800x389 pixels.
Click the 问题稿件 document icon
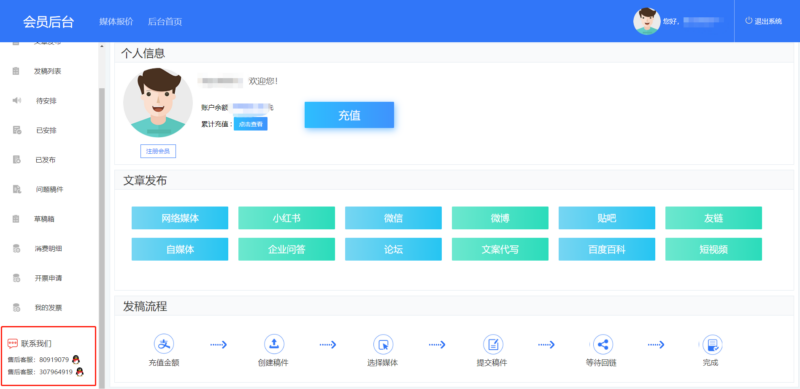coord(16,189)
